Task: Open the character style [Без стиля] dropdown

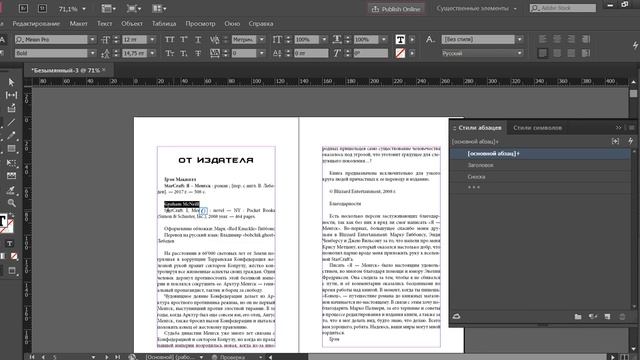Action: pos(520,39)
